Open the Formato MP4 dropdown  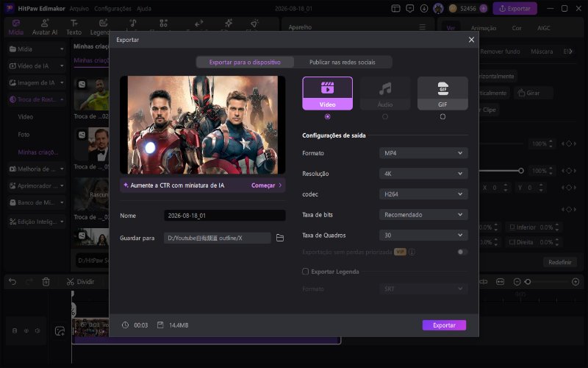pos(423,153)
